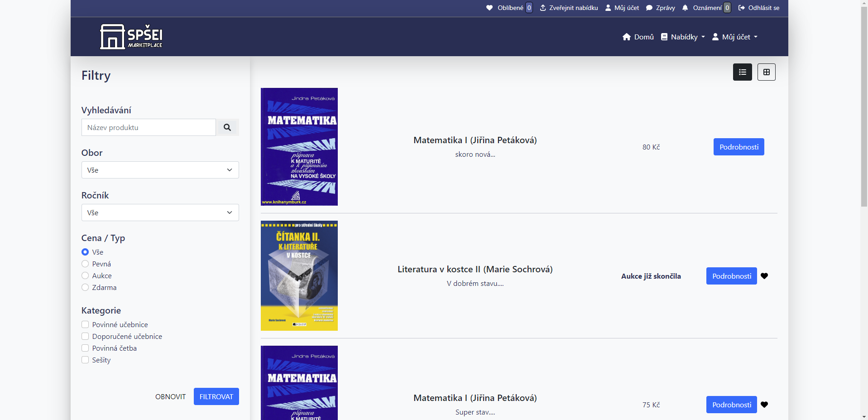The image size is (868, 420).
Task: Click the Oblíbené heart icon in top bar
Action: tap(490, 8)
